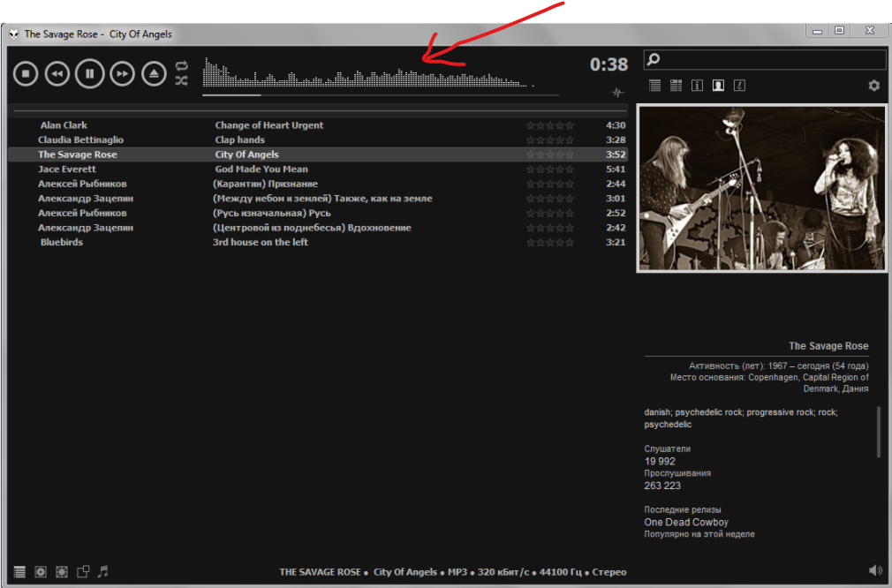Toggle repeat playback mode

click(x=181, y=66)
